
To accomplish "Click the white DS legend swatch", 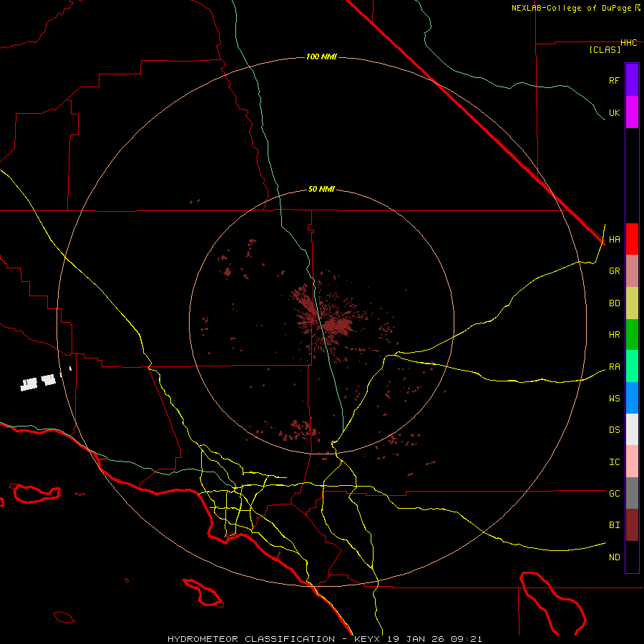I will 632,429.
